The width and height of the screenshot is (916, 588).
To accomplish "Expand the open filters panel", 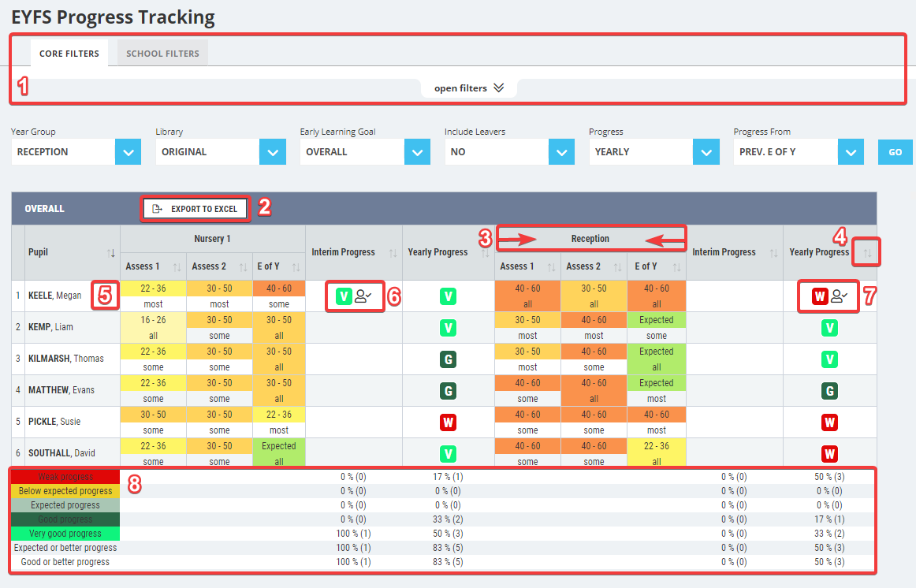I will pos(468,90).
